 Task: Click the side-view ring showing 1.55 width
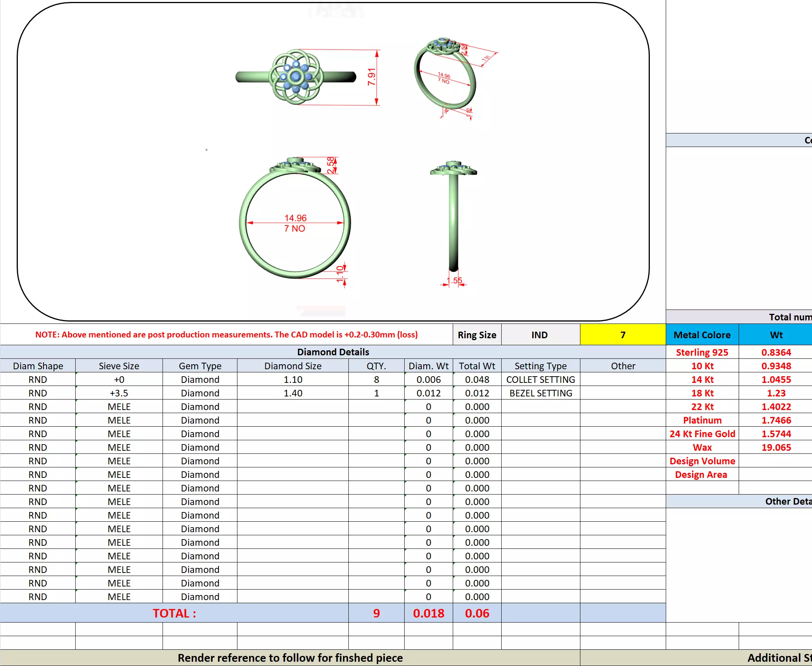(453, 217)
